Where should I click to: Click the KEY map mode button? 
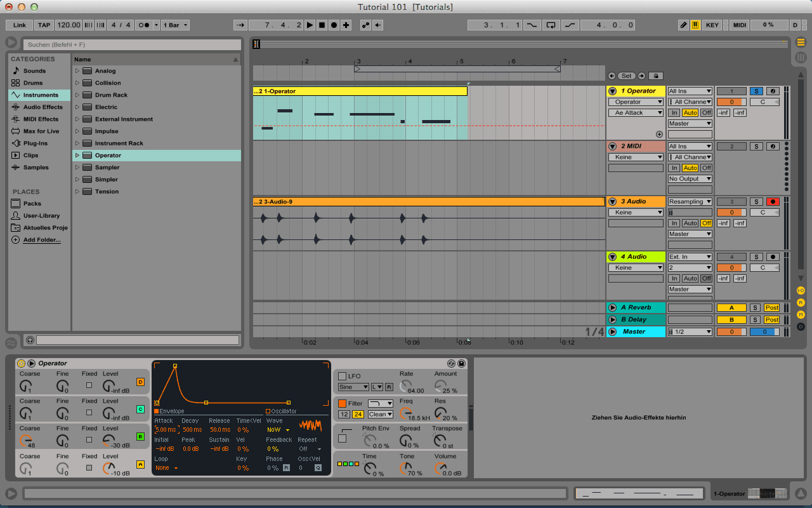coord(712,25)
